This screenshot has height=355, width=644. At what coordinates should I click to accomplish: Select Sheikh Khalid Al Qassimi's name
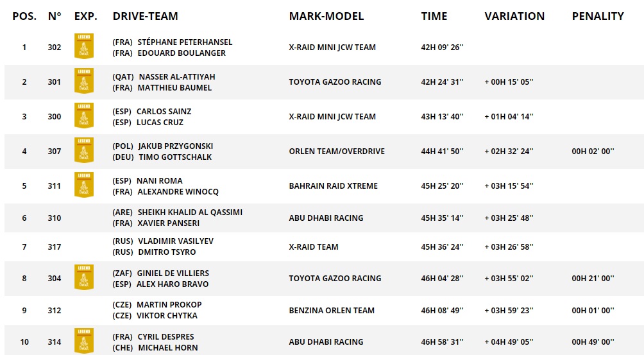click(189, 212)
